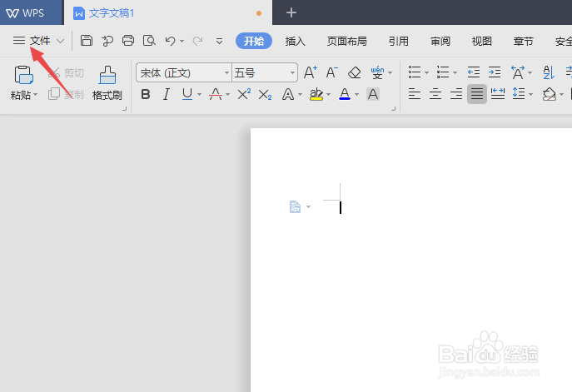Redo the last action
Screen dimensions: 572x392
tap(197, 41)
